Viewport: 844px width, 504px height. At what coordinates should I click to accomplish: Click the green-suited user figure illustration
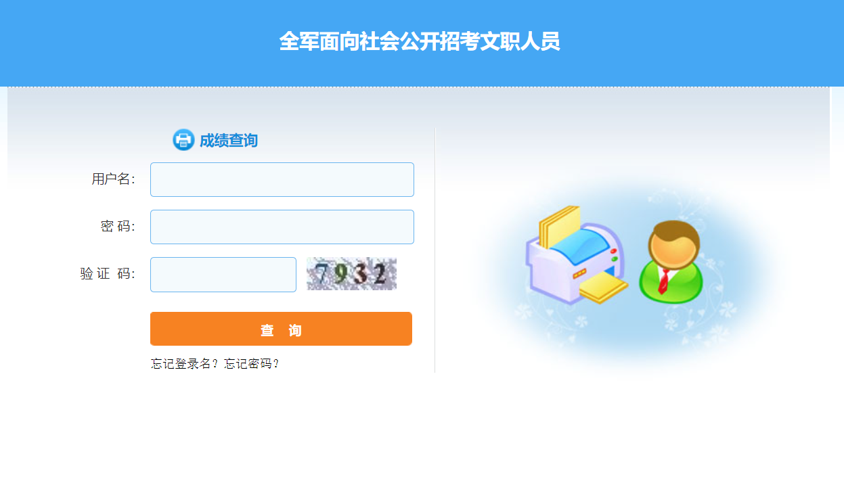coord(671,262)
